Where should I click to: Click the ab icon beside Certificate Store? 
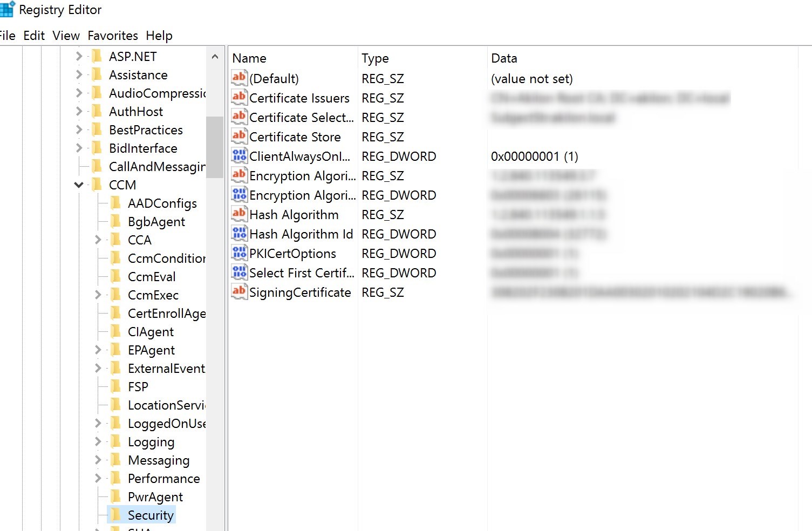click(x=239, y=137)
